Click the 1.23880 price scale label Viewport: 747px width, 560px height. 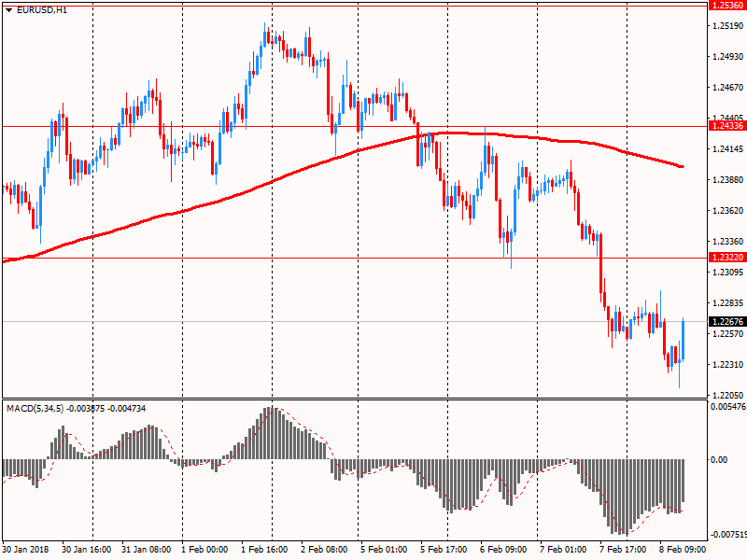point(727,179)
